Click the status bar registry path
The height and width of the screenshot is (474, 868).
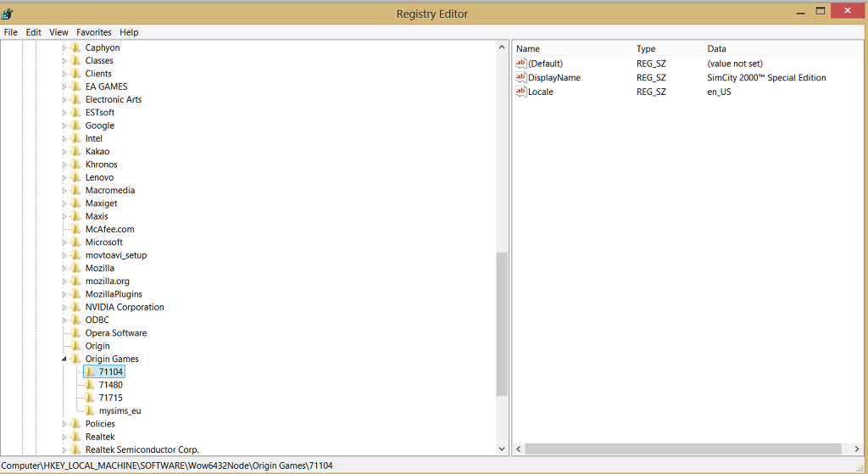pyautogui.click(x=167, y=466)
